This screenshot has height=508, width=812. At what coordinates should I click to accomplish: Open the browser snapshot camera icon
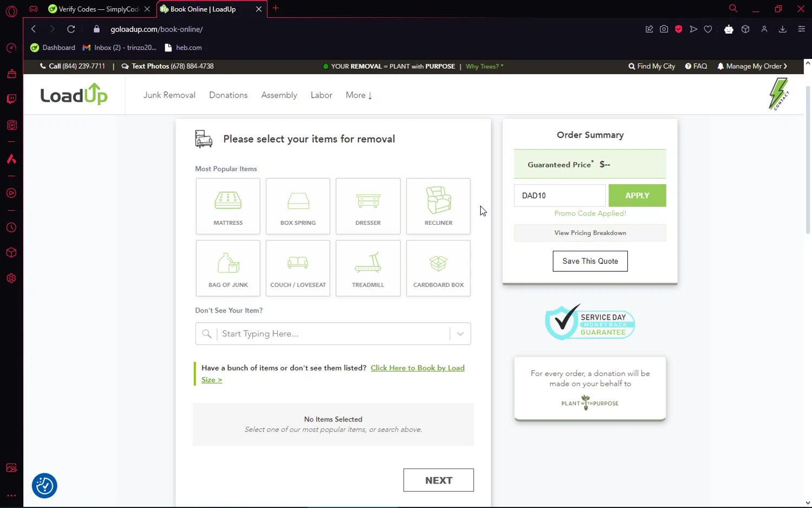pyautogui.click(x=664, y=29)
